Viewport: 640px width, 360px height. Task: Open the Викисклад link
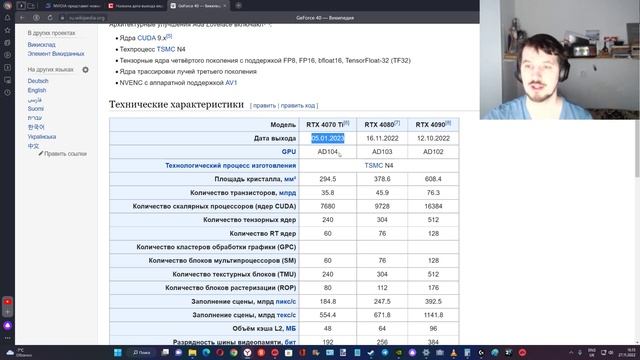tap(42, 44)
